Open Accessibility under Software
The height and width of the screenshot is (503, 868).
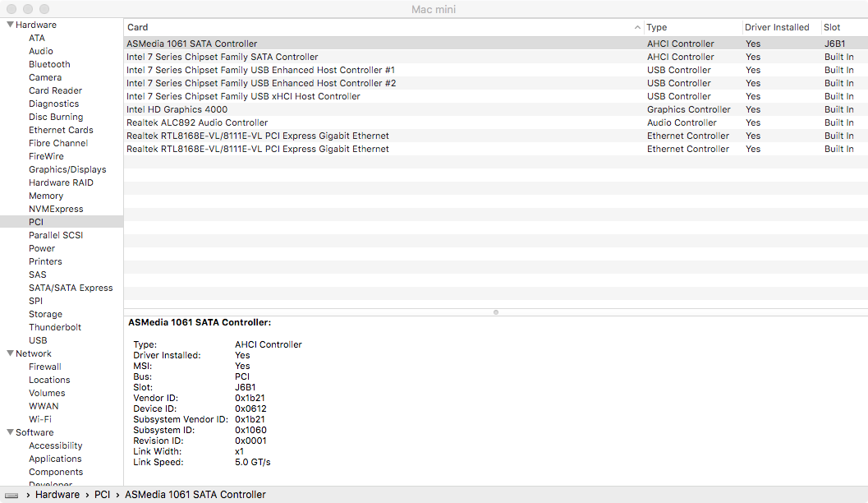(55, 446)
